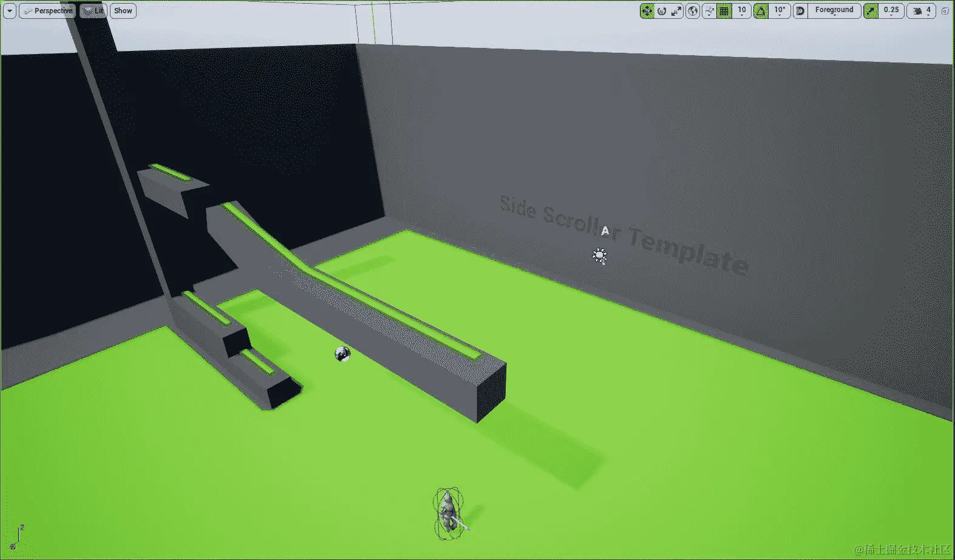The height and width of the screenshot is (560, 955).
Task: Open grid snap size dropdown showing 10
Action: tap(742, 11)
